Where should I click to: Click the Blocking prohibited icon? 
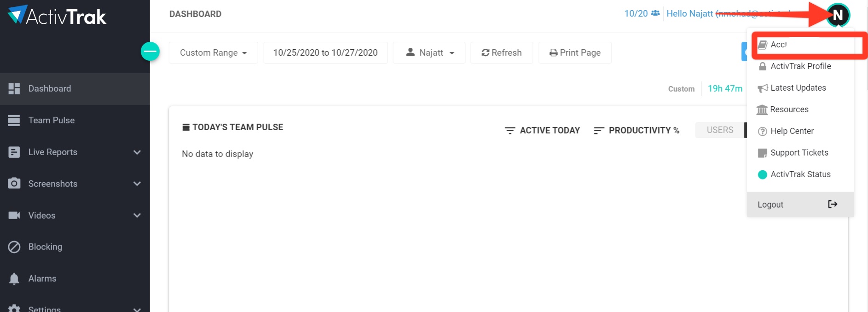(14, 247)
